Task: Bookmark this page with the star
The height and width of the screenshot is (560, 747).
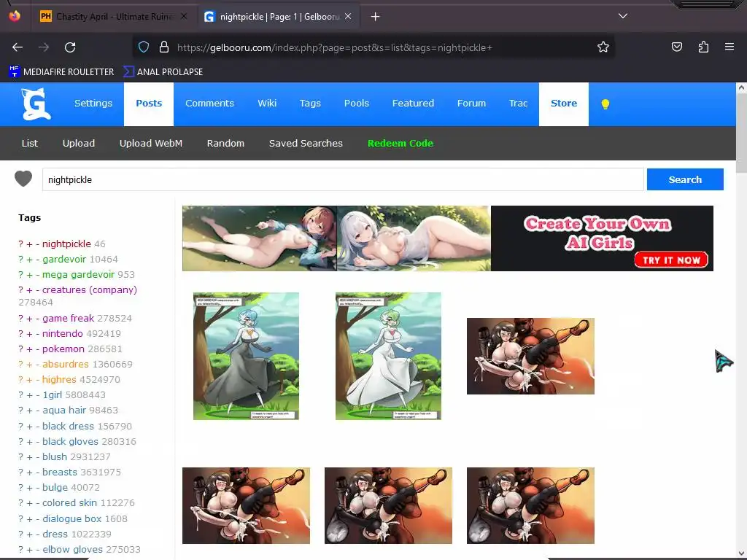Action: coord(603,47)
